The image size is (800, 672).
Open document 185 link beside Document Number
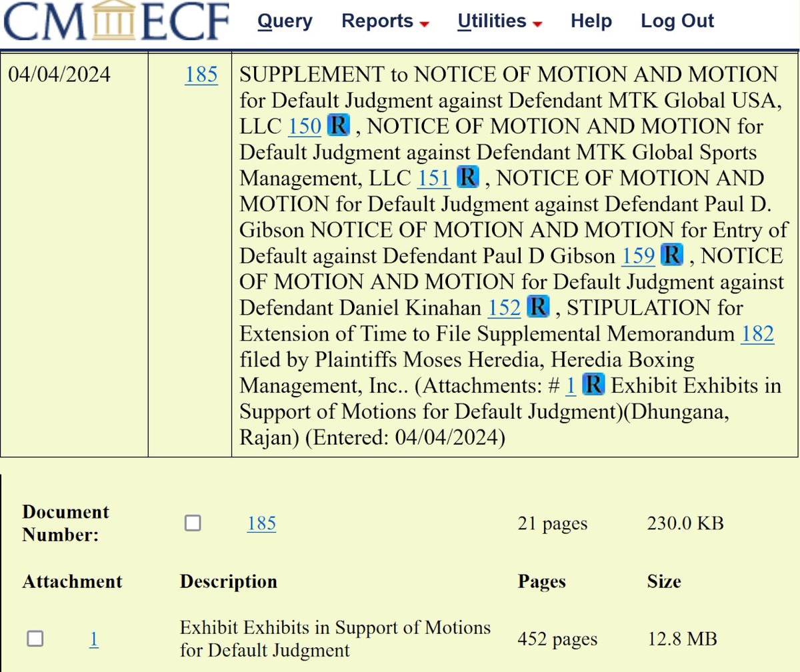[261, 524]
